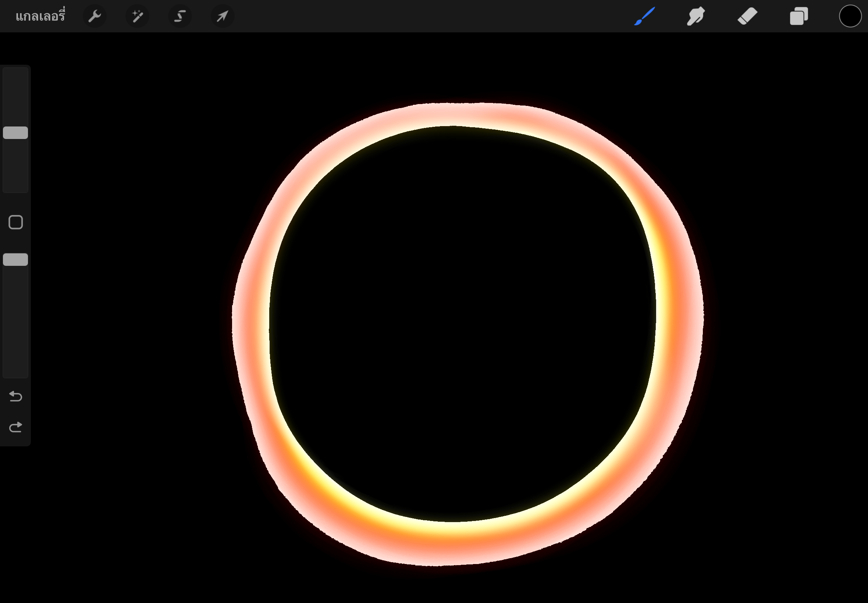
Task: Return to the แกลเลอรี่ gallery
Action: [x=40, y=16]
